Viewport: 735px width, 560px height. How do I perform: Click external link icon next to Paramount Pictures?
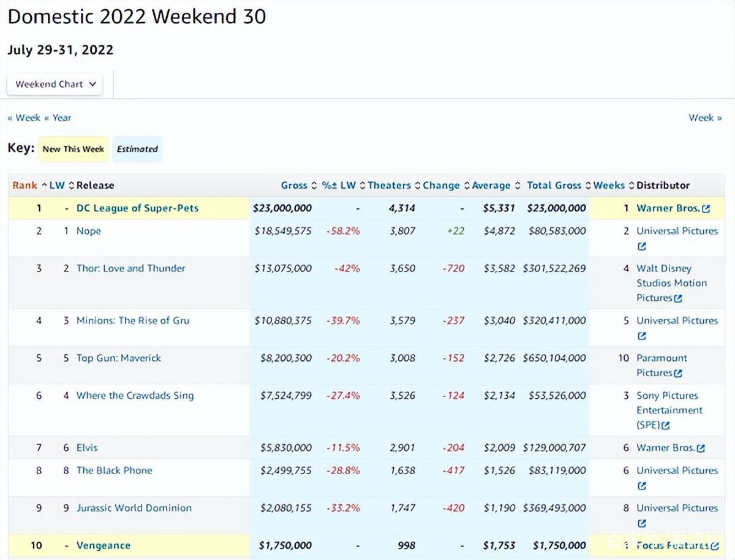[x=677, y=373]
